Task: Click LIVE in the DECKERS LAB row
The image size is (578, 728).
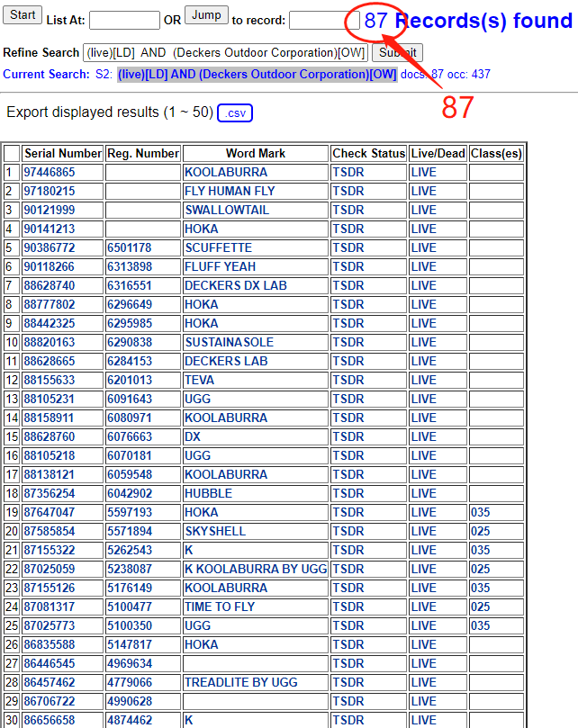Action: coord(423,361)
